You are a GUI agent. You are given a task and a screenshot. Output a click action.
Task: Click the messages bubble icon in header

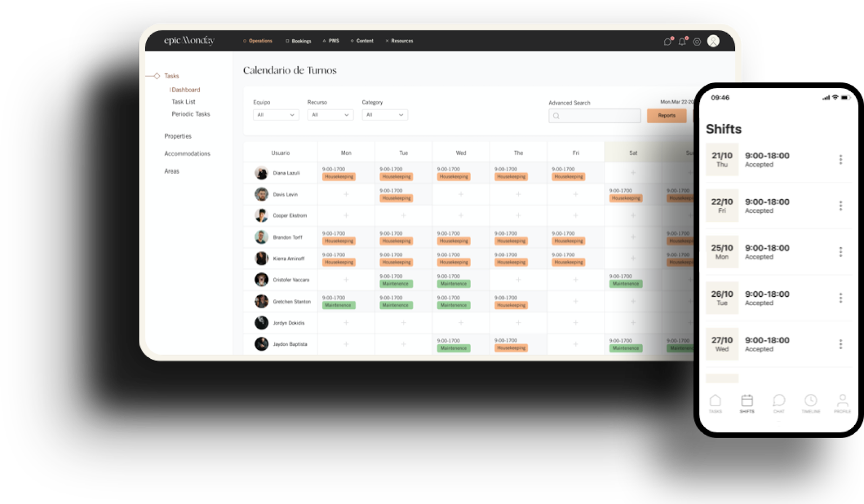point(667,42)
